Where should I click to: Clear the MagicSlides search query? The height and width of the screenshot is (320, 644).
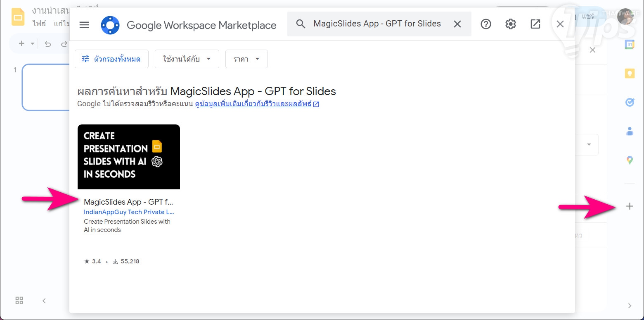pos(457,24)
